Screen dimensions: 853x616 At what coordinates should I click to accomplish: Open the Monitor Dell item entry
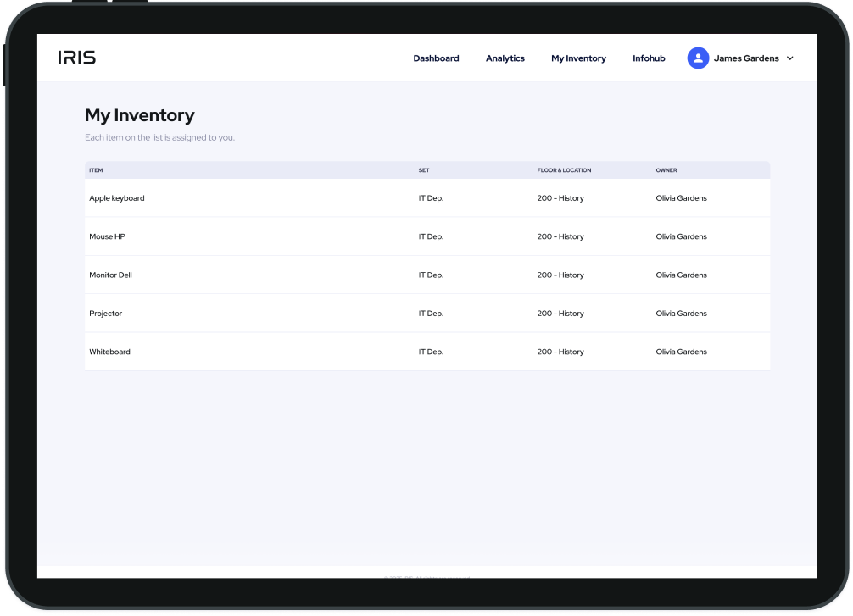click(109, 275)
